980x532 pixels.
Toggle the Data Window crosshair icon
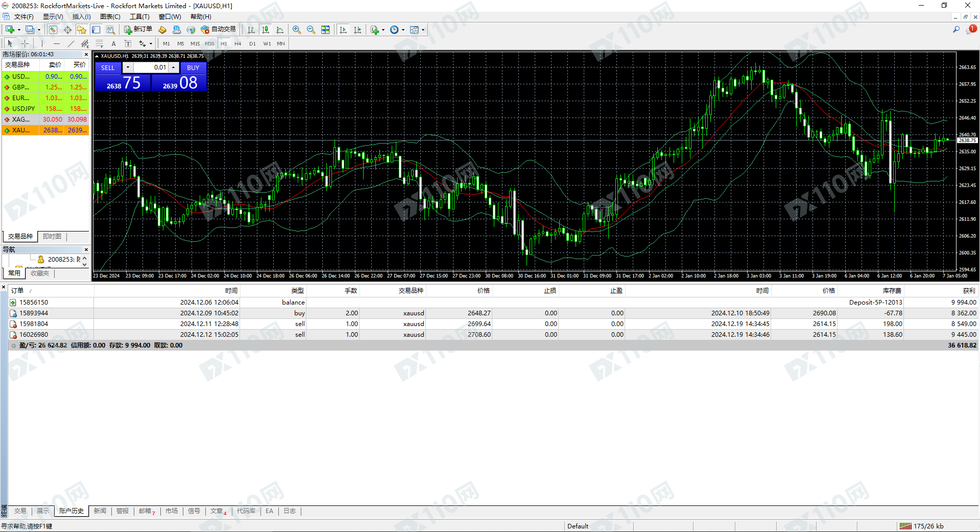point(67,30)
